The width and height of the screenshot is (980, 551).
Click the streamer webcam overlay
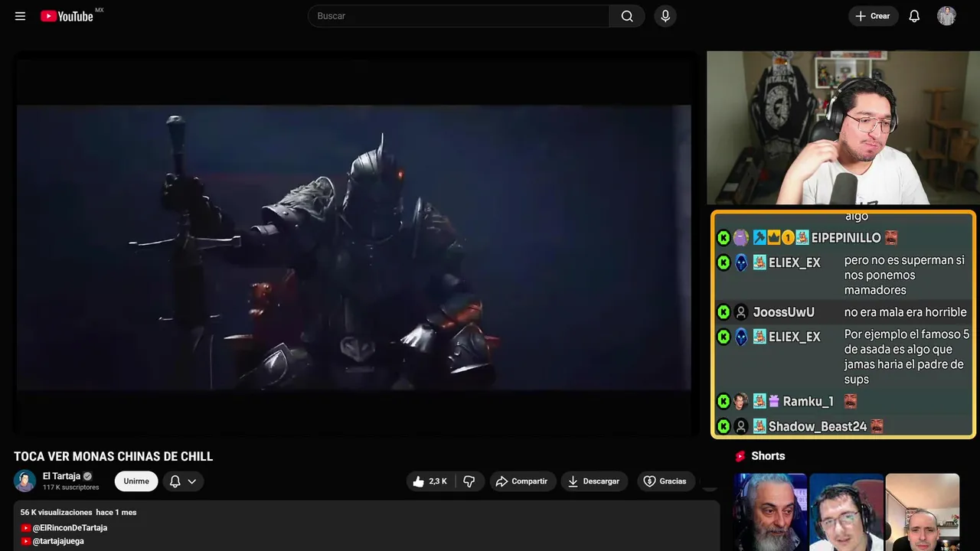point(843,128)
